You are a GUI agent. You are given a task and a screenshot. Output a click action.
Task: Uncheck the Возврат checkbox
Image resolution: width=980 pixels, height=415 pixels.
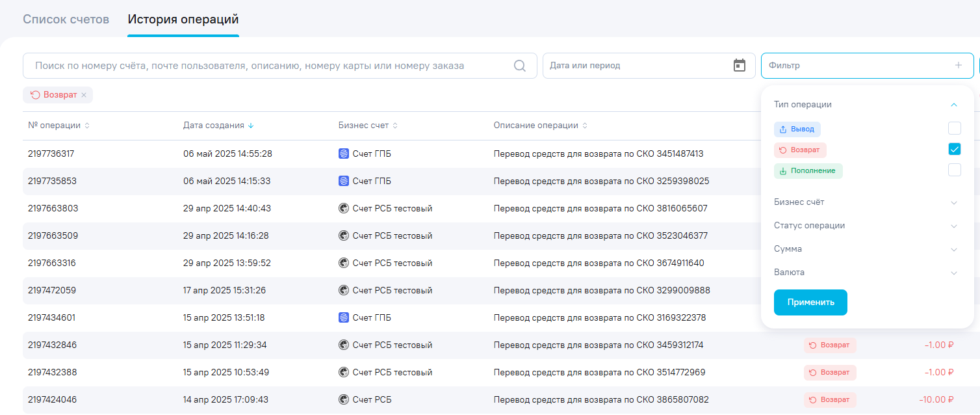954,149
